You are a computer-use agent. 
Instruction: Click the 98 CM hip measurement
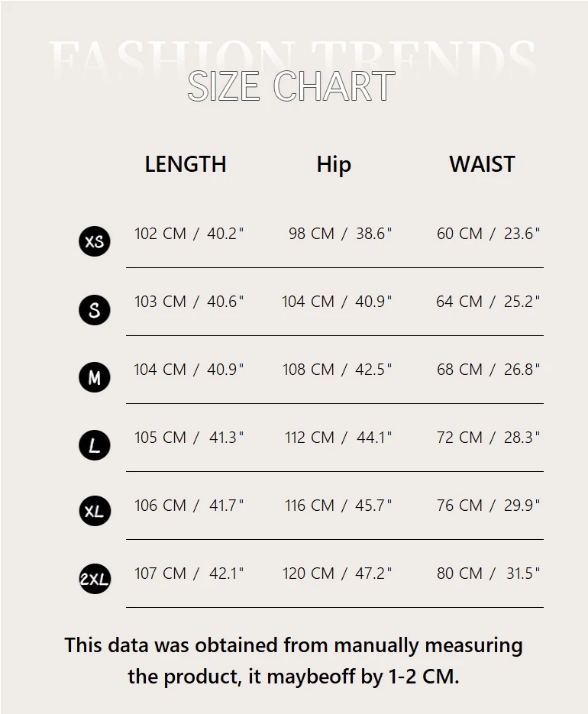312,234
